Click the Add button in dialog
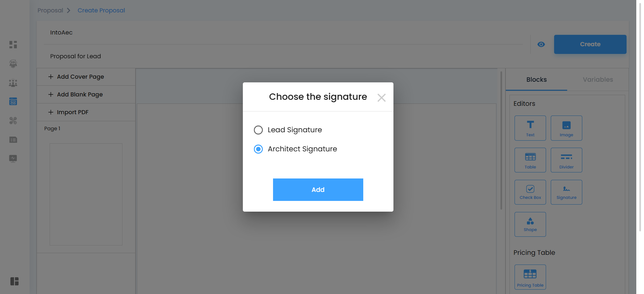The height and width of the screenshot is (294, 644). tap(318, 190)
